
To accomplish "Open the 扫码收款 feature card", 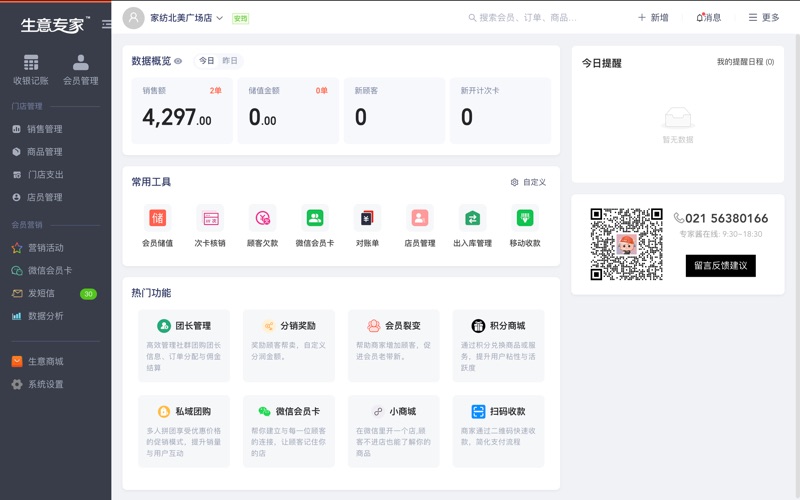I will pyautogui.click(x=498, y=431).
